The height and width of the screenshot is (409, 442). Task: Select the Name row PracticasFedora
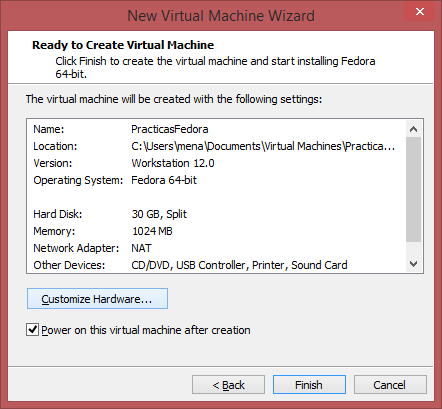(x=216, y=129)
